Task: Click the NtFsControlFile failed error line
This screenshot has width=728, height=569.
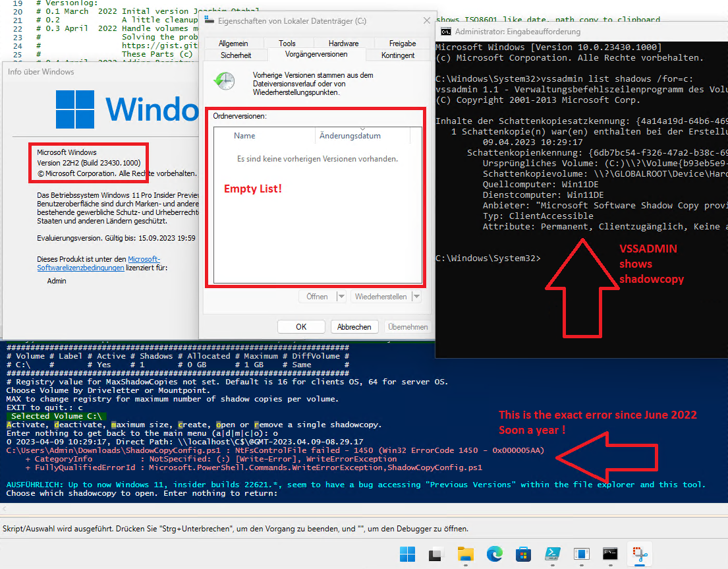Action: tap(275, 450)
